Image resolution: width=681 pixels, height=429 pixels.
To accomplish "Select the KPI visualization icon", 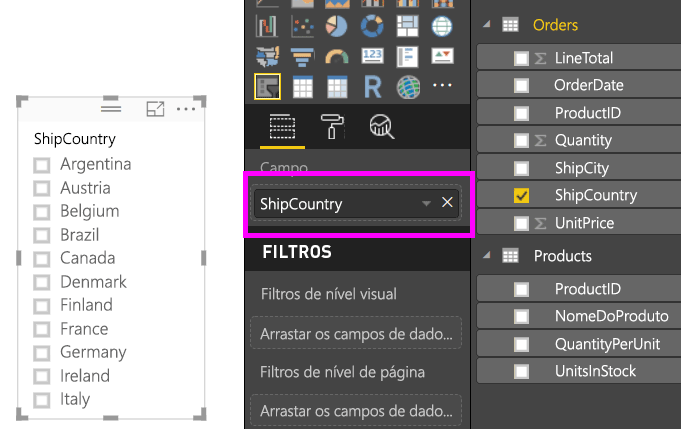I will click(442, 56).
